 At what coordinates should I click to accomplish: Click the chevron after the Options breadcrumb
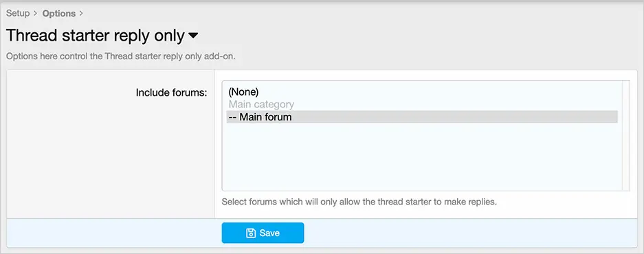81,13
